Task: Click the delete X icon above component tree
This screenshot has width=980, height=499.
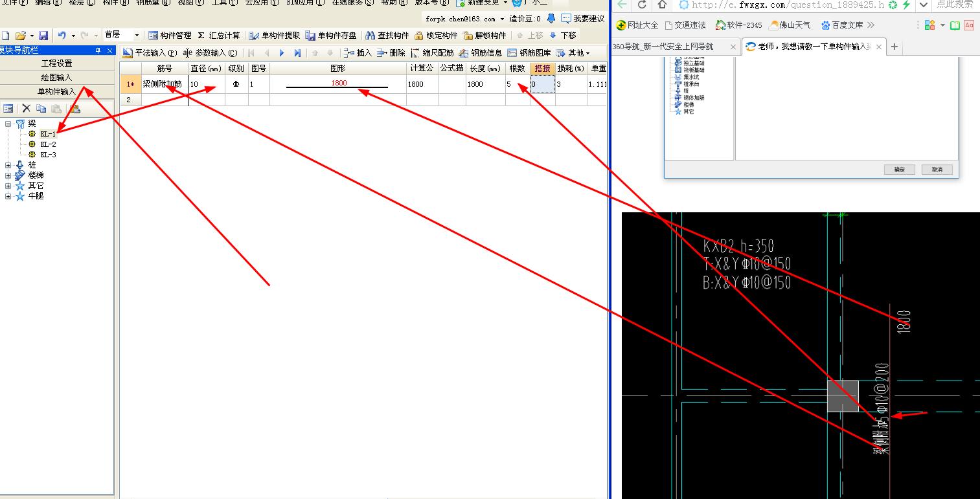Action: [x=27, y=109]
